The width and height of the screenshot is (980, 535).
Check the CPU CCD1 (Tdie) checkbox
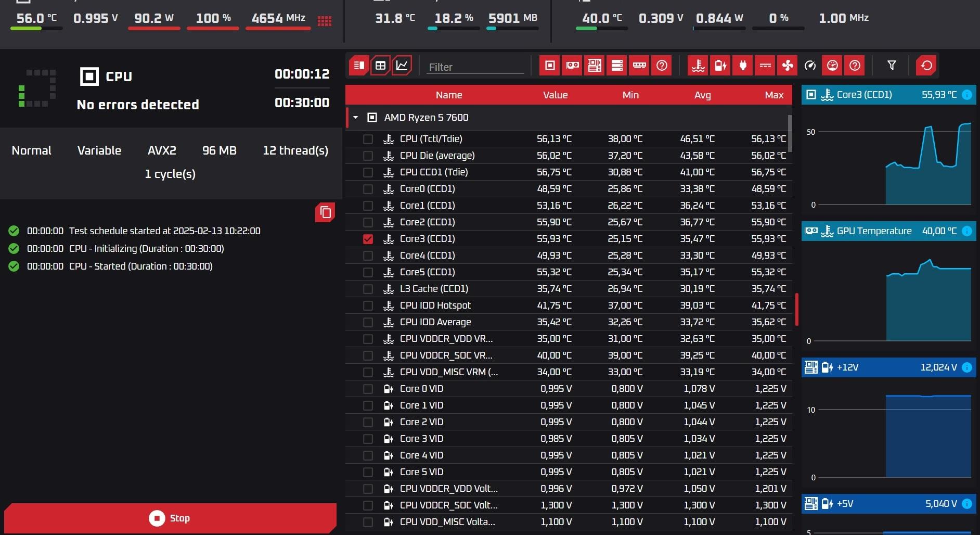(x=368, y=172)
